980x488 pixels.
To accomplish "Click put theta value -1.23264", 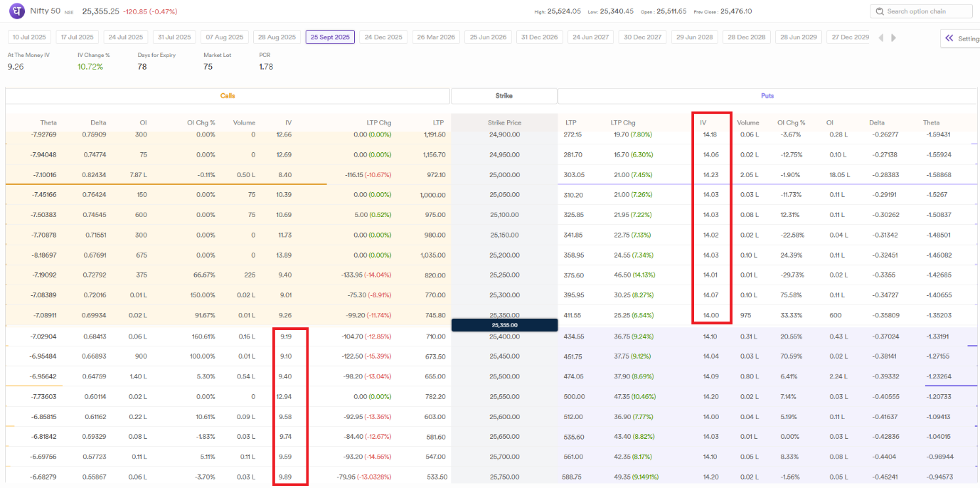I will point(937,376).
